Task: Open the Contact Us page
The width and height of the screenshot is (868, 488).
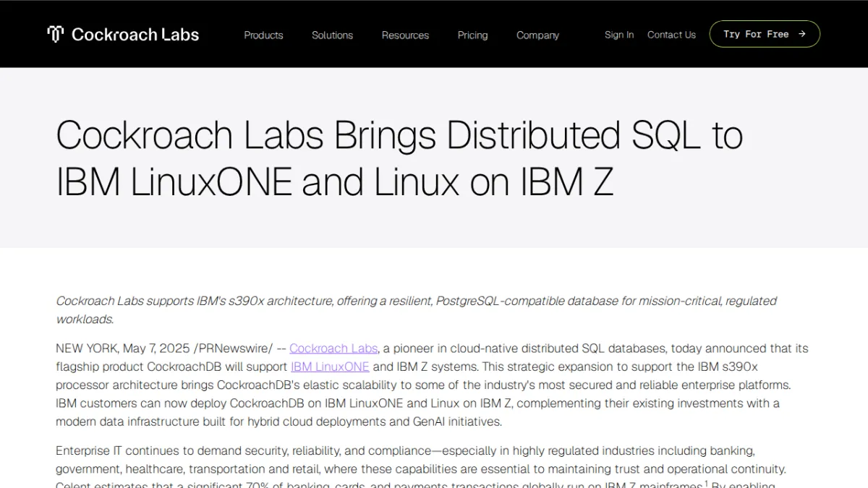Action: [x=671, y=35]
